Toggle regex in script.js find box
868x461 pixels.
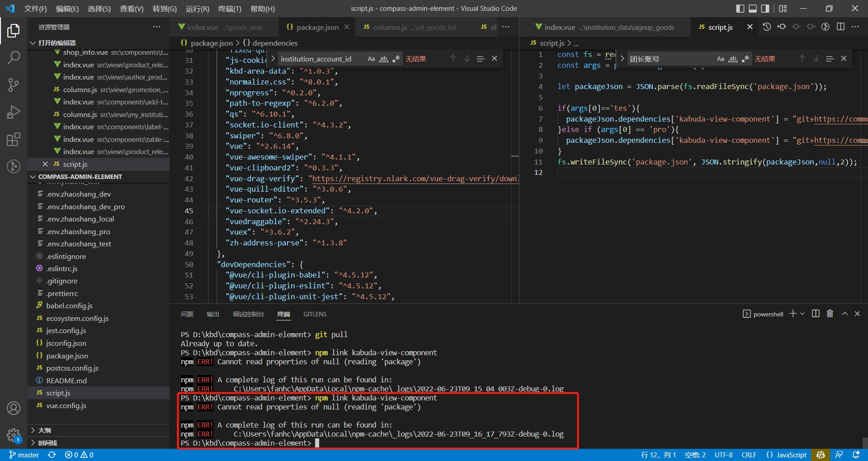(x=745, y=59)
